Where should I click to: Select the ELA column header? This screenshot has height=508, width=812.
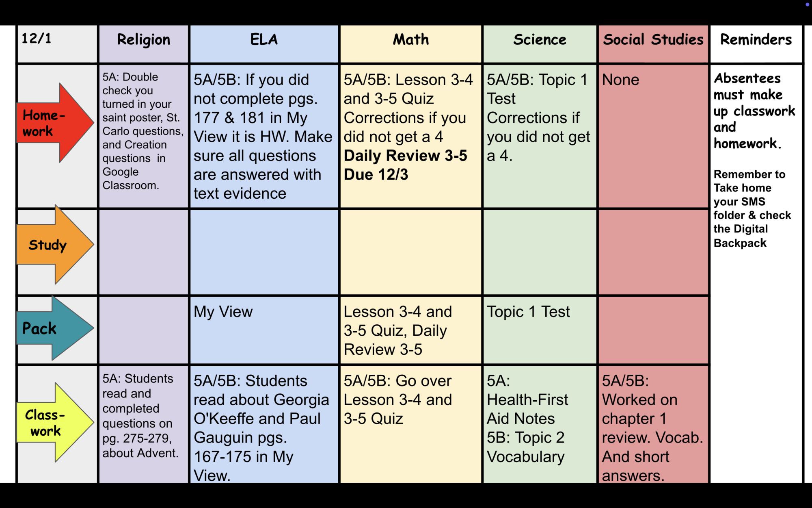coord(264,40)
